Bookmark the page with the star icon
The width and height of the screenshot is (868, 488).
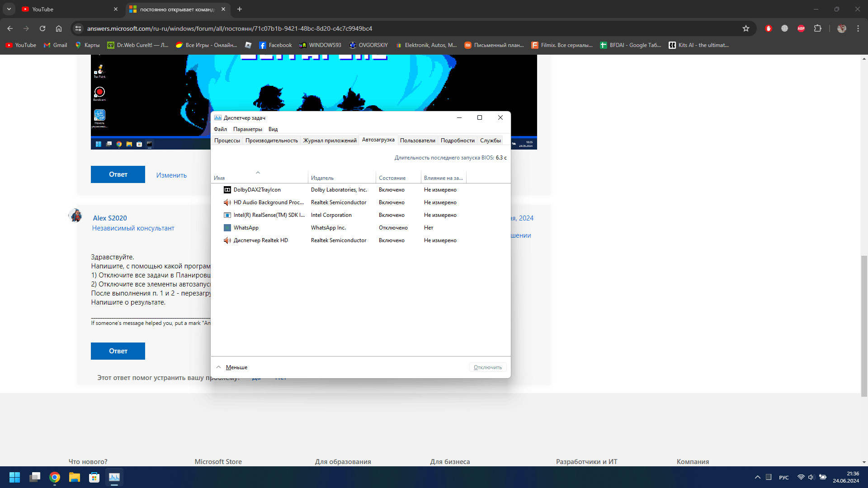coord(746,28)
